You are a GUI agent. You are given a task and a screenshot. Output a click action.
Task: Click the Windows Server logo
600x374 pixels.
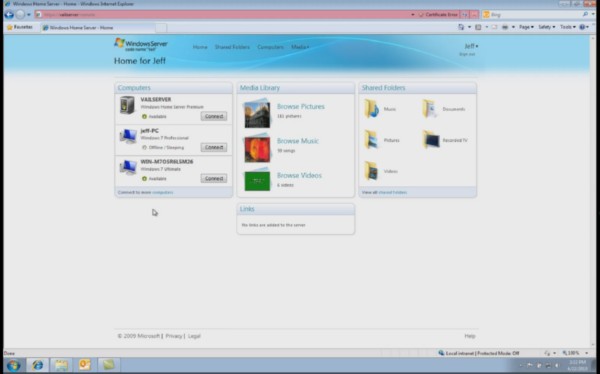[141, 44]
